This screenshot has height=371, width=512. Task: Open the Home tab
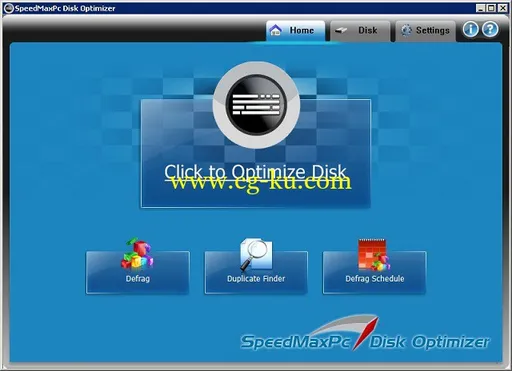pos(295,30)
